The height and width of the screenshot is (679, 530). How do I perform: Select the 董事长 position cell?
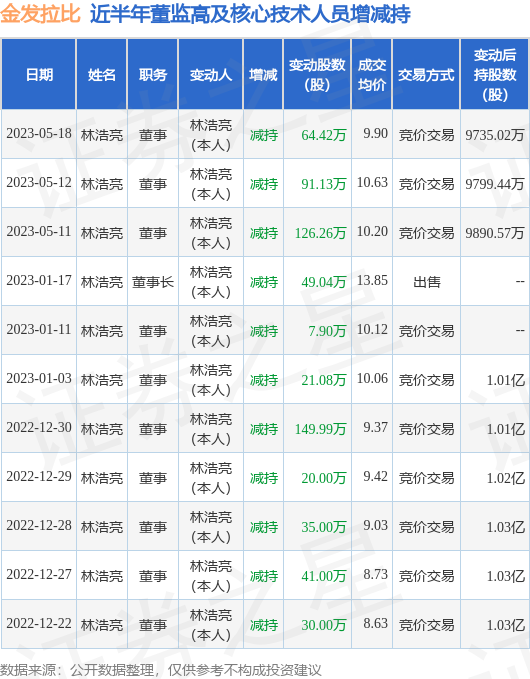click(153, 282)
